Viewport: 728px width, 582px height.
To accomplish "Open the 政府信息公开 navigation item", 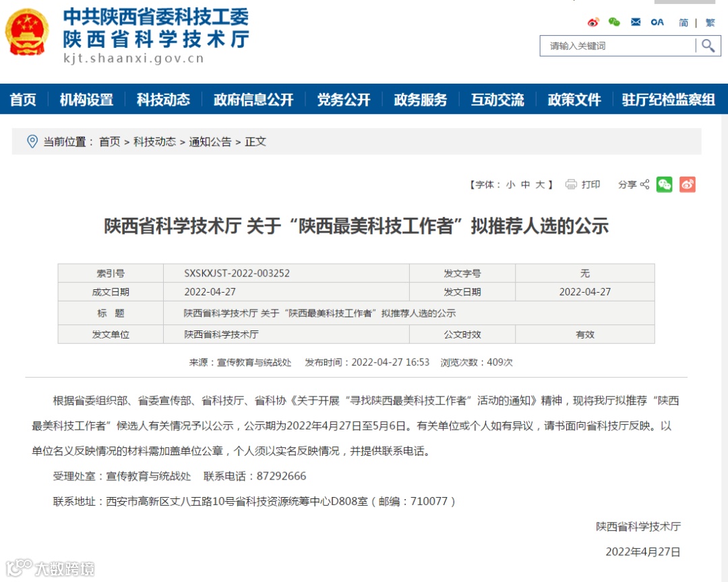I will 253,99.
